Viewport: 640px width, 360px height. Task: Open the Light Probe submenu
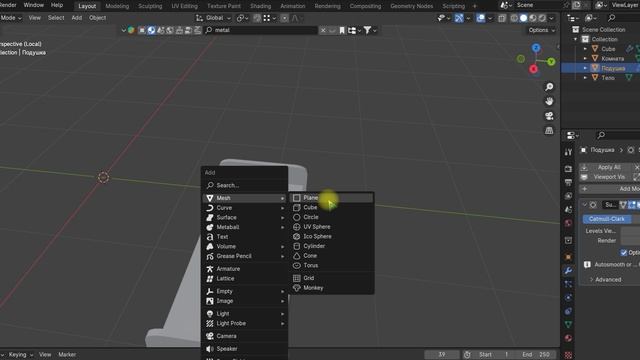coord(244,323)
